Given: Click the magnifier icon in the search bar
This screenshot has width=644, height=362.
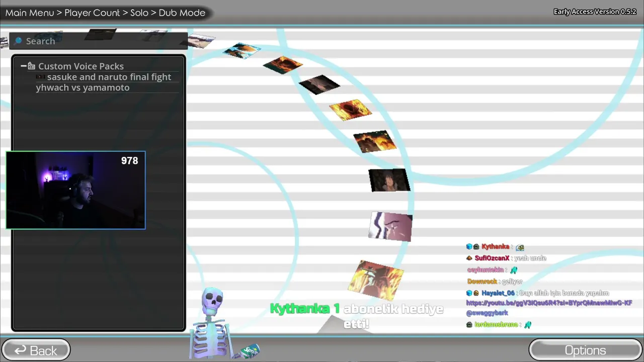Looking at the screenshot, I should click(x=19, y=41).
